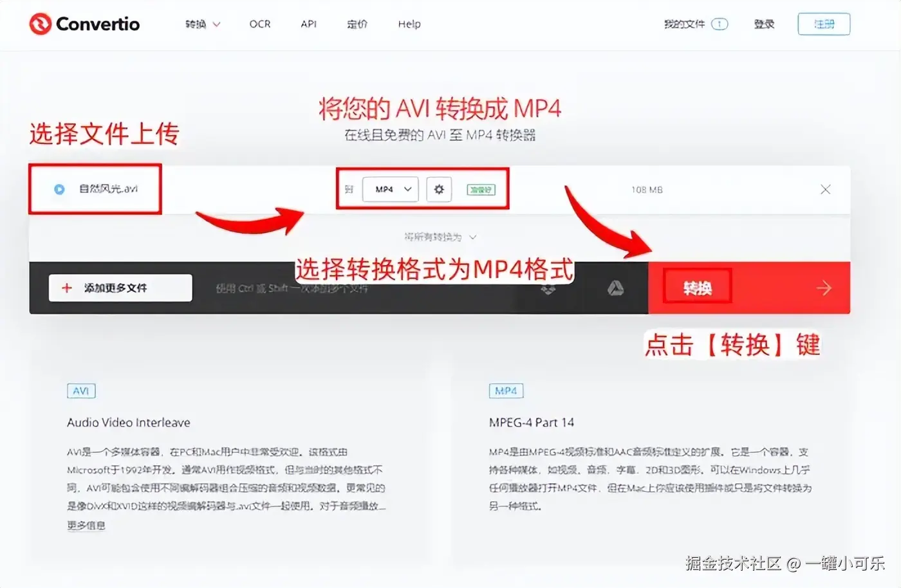
Task: Add file from Dropbox icon
Action: click(548, 288)
